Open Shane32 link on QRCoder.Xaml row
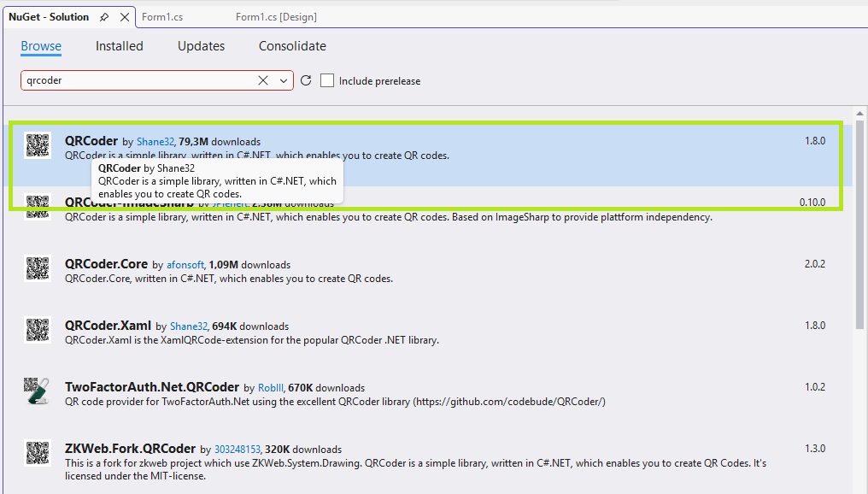This screenshot has height=494, width=868. click(x=189, y=326)
